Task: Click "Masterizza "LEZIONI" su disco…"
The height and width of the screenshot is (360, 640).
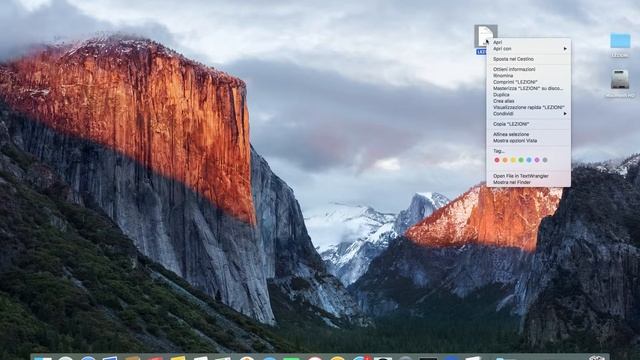Action: (x=528, y=88)
